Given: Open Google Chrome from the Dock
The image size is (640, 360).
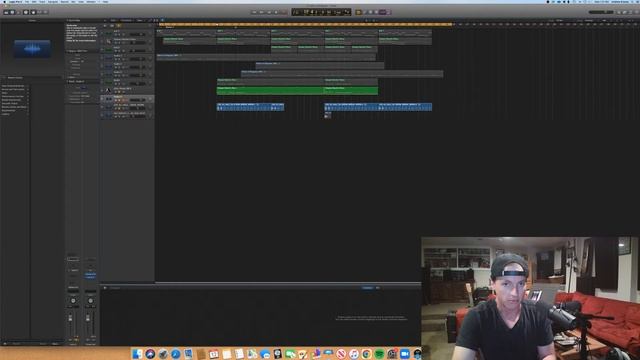Looking at the screenshot, I should 366,353.
